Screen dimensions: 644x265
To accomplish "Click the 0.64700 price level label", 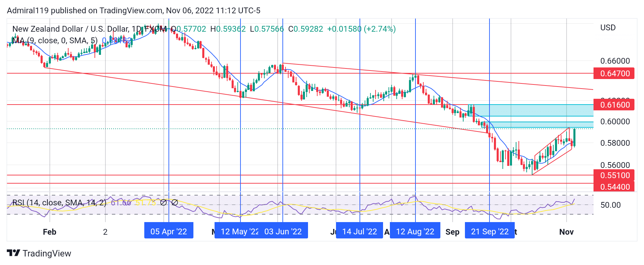I will [x=614, y=73].
